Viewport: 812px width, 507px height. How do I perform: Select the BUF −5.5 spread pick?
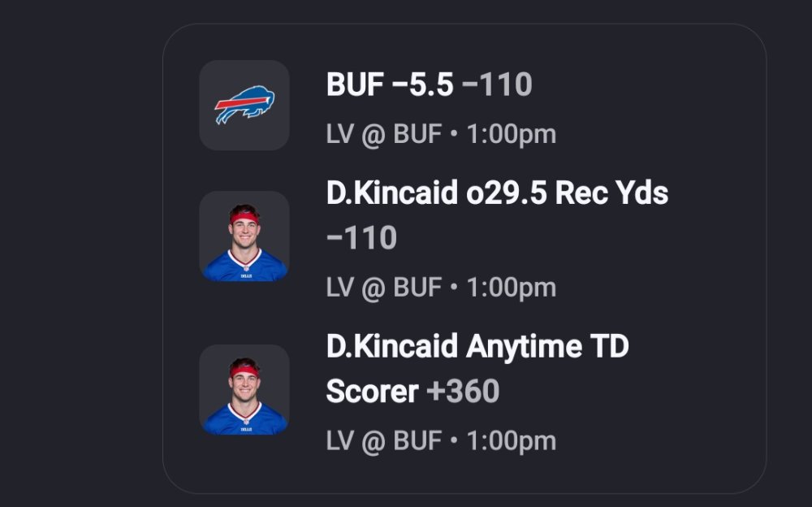390,84
